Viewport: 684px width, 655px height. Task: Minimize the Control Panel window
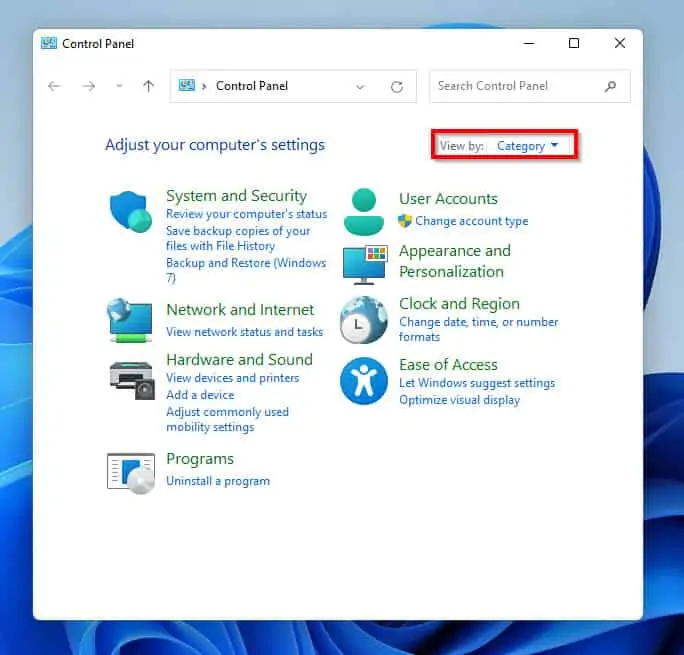pyautogui.click(x=529, y=43)
